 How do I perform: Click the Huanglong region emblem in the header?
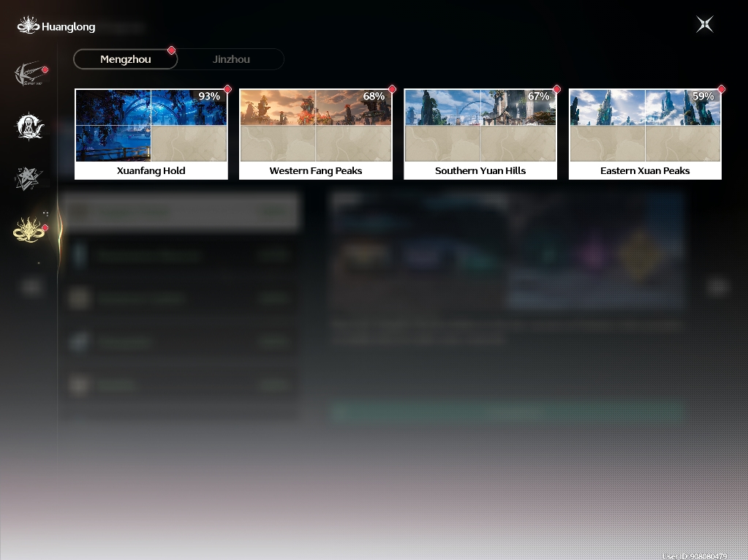[28, 26]
